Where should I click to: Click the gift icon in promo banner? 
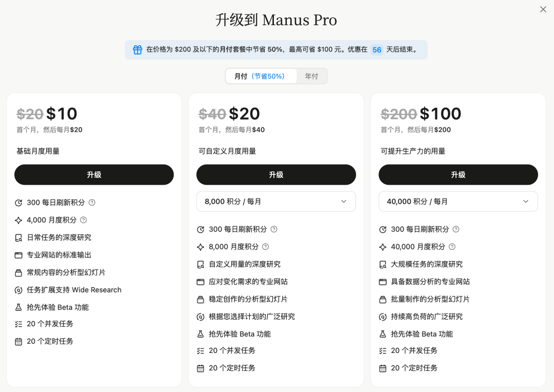tap(137, 49)
